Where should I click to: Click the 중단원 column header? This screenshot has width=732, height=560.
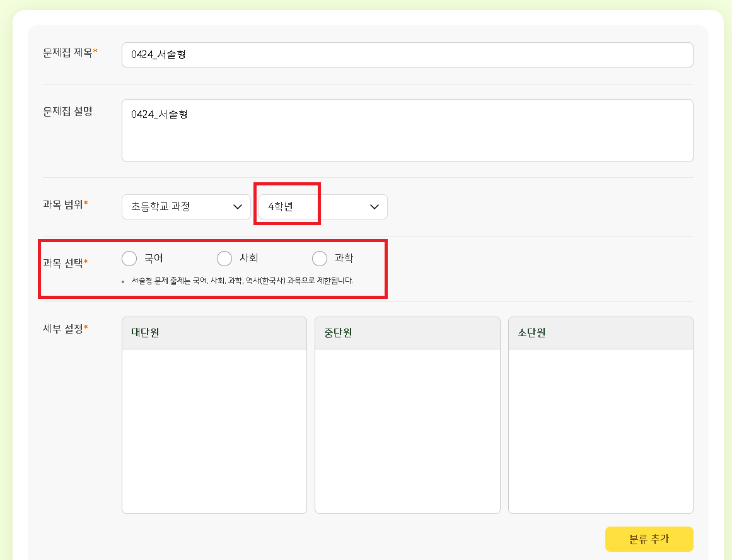[407, 333]
